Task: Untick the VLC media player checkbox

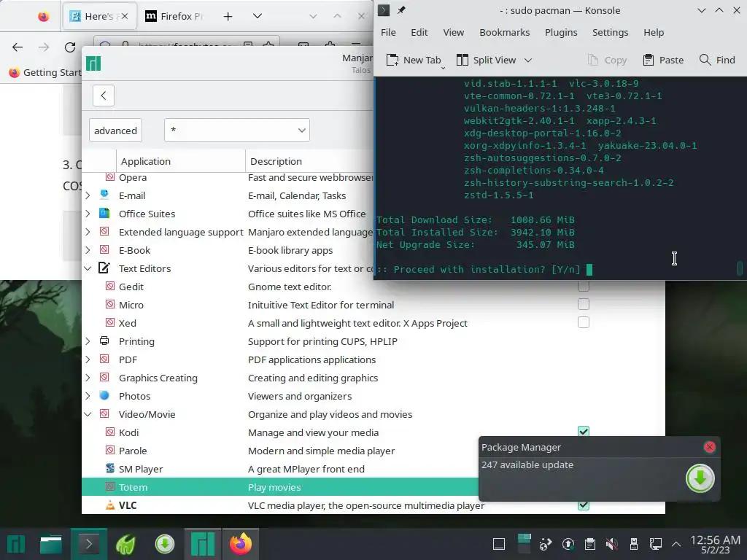Action: pos(583,505)
